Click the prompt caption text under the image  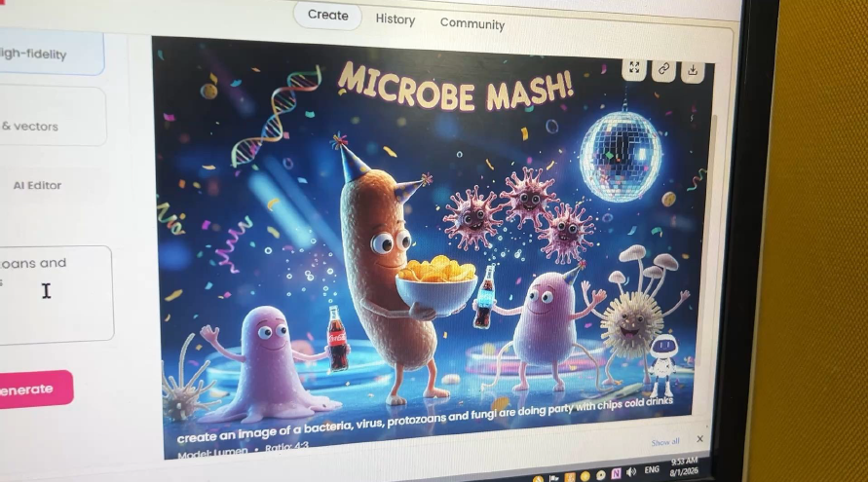[x=425, y=419]
